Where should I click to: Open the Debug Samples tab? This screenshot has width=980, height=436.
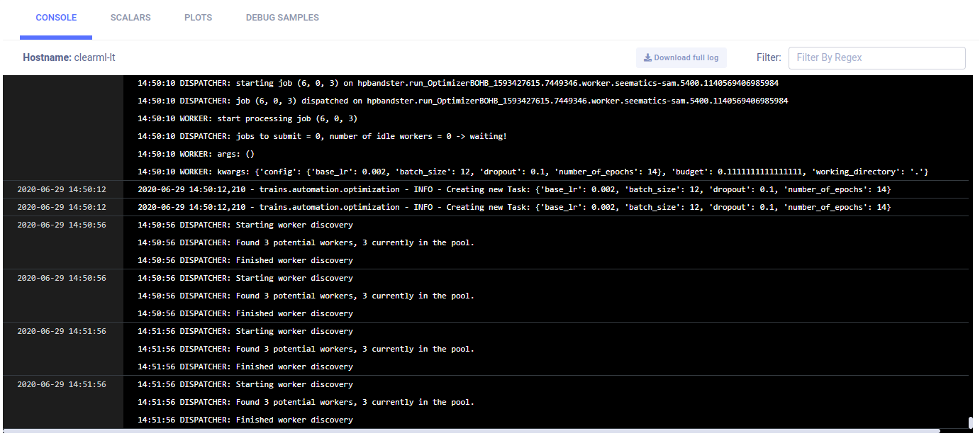pos(282,18)
